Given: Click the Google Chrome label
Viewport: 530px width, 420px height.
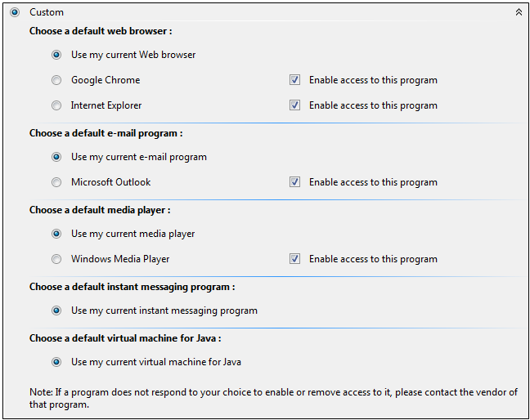Looking at the screenshot, I should [106, 80].
